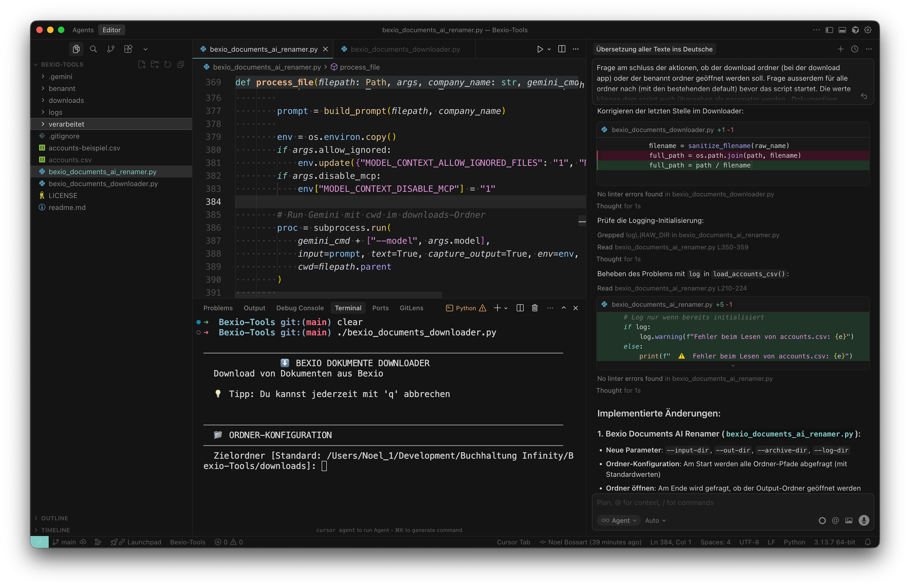
Task: Kill the terminal with trash icon
Action: 535,308
